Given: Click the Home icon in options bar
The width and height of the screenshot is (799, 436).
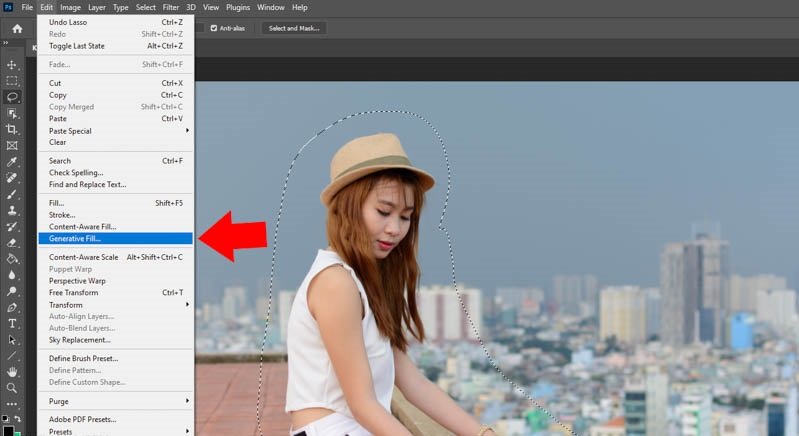Looking at the screenshot, I should point(17,29).
